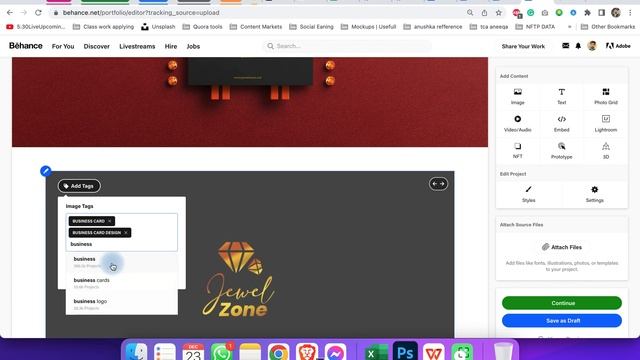640x360 pixels.
Task: Click the Jewel Zone logo image
Action: [238, 280]
